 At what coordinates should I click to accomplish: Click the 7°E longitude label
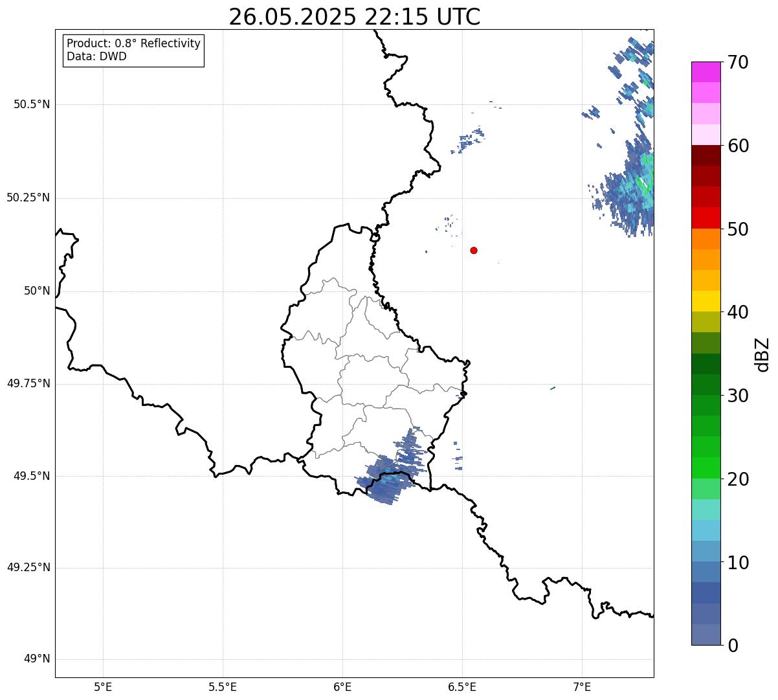tap(582, 687)
